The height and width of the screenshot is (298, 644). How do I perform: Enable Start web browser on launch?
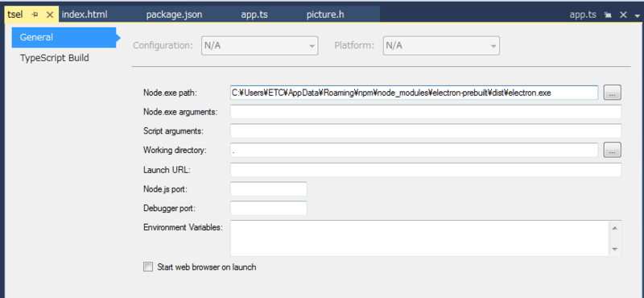pos(148,267)
